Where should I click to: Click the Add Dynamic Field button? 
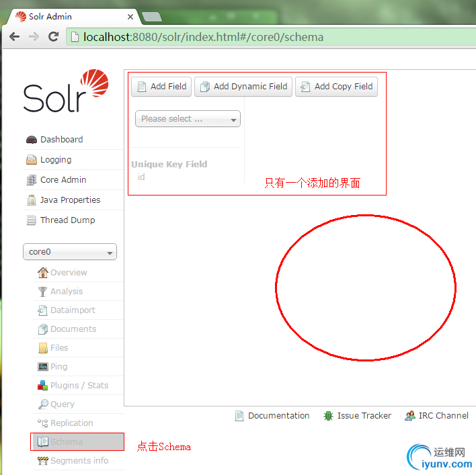pos(243,87)
